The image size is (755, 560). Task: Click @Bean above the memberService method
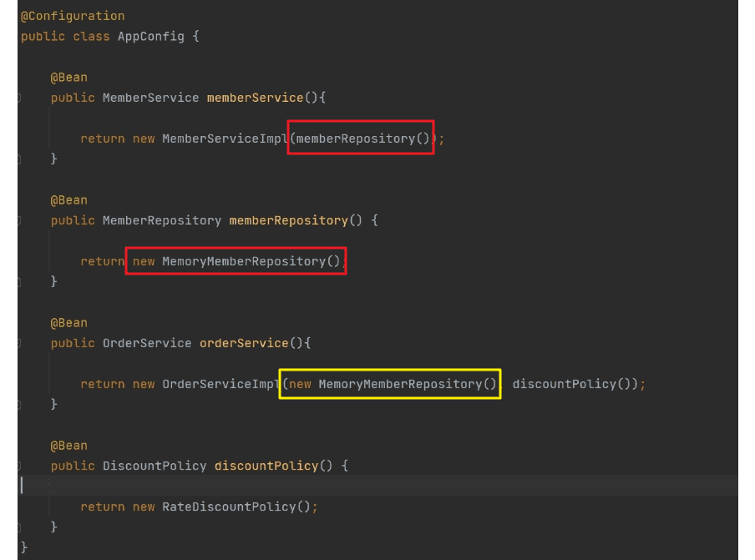68,78
